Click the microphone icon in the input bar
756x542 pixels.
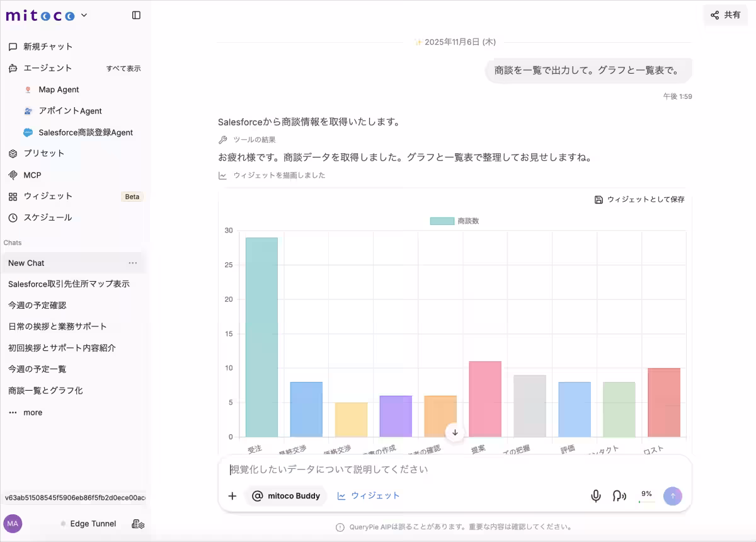point(595,496)
